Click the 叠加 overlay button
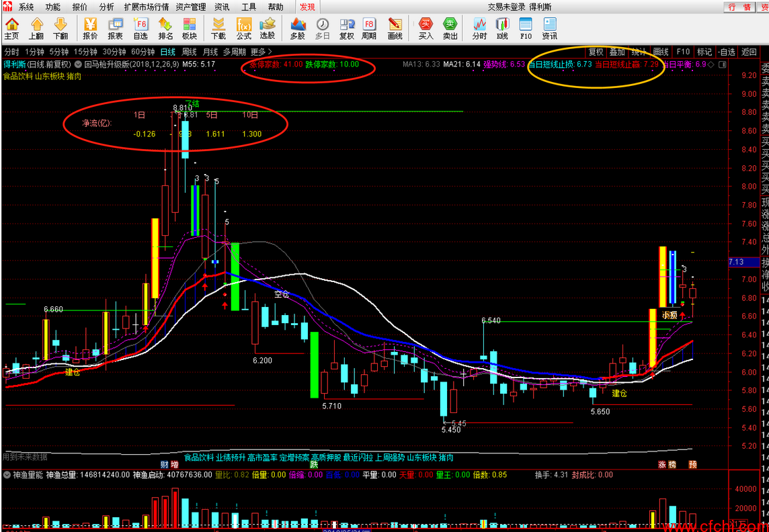Screen dimensions: 769x532 618,52
